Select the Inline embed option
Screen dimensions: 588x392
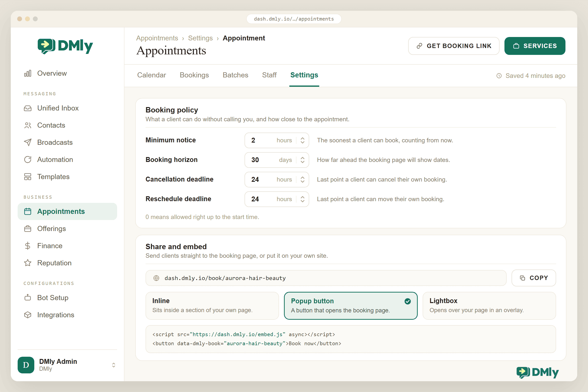point(212,306)
